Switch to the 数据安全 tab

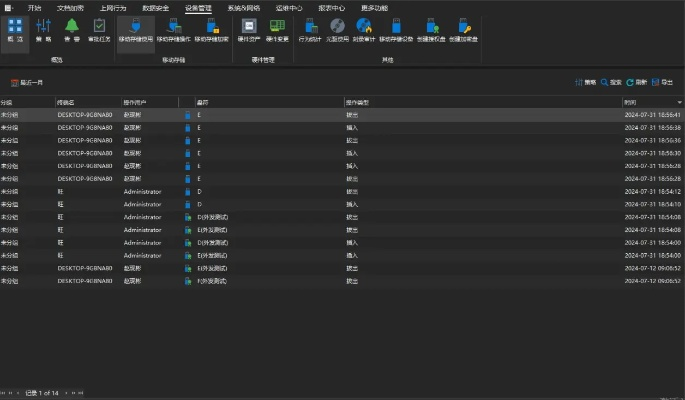(156, 7)
